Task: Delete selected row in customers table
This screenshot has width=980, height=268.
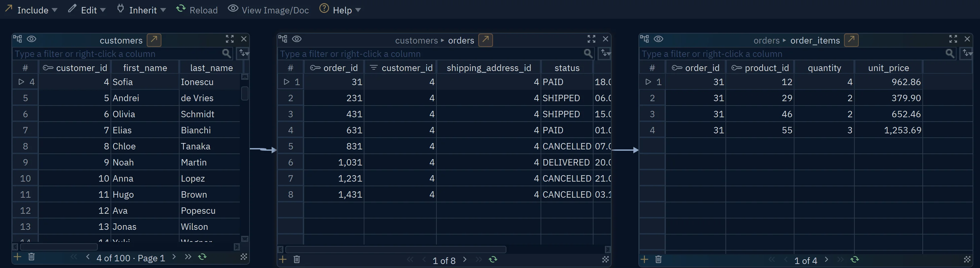Action: pyautogui.click(x=31, y=257)
